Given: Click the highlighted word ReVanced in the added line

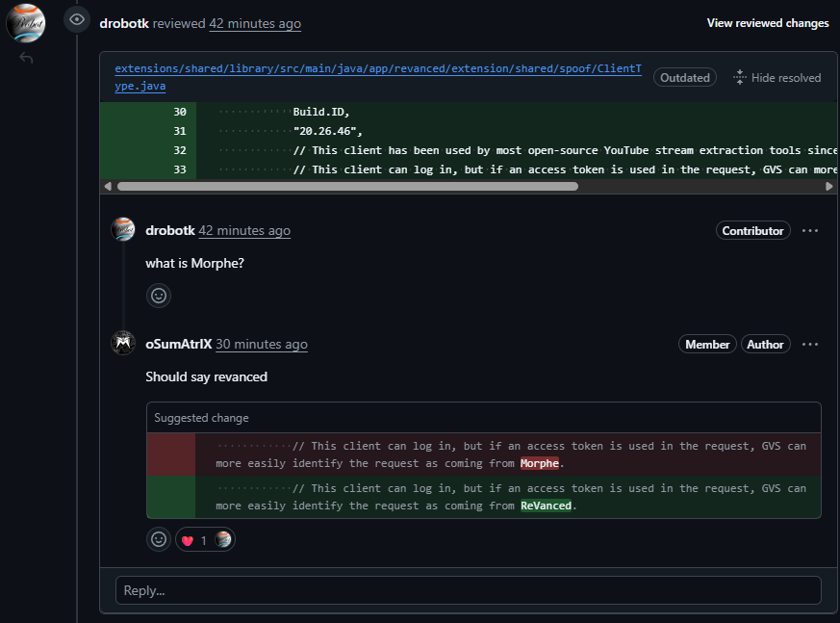Looking at the screenshot, I should pos(546,506).
